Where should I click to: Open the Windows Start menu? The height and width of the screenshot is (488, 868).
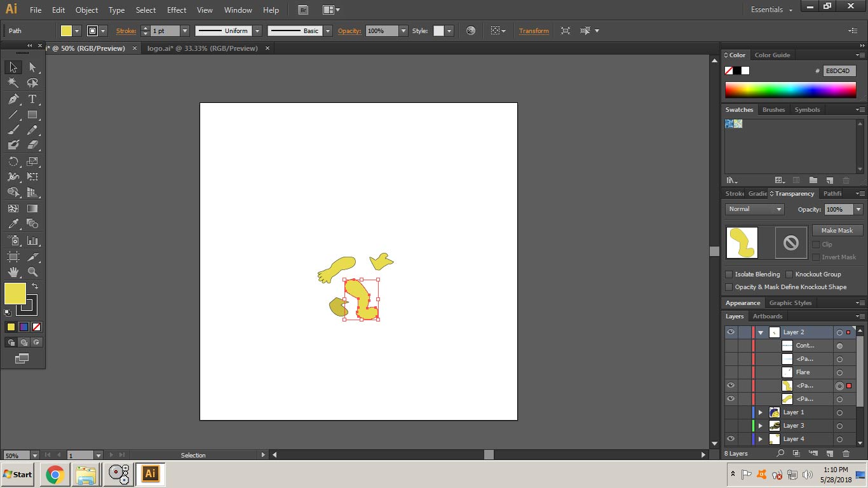17,474
